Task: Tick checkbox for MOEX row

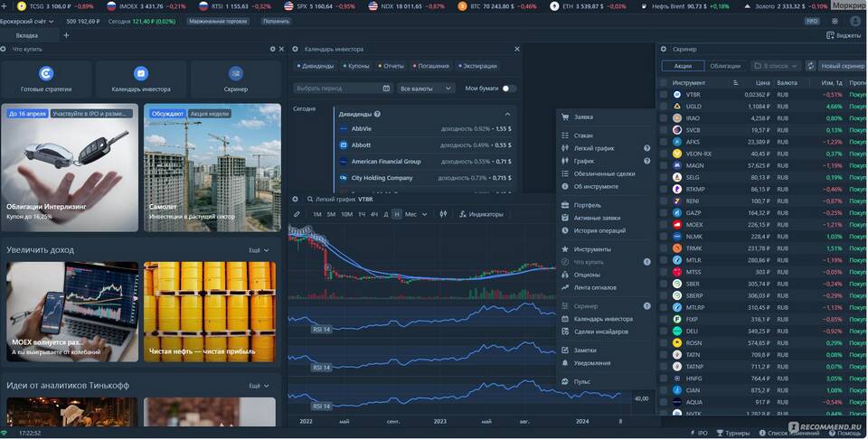Action: point(663,225)
